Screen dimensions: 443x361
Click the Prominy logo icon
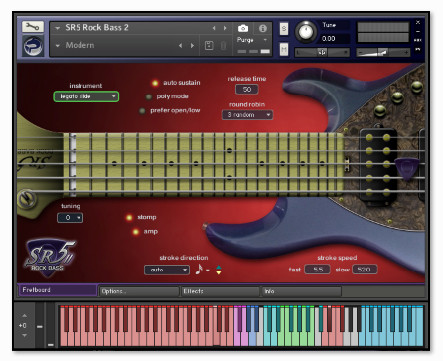(x=33, y=46)
